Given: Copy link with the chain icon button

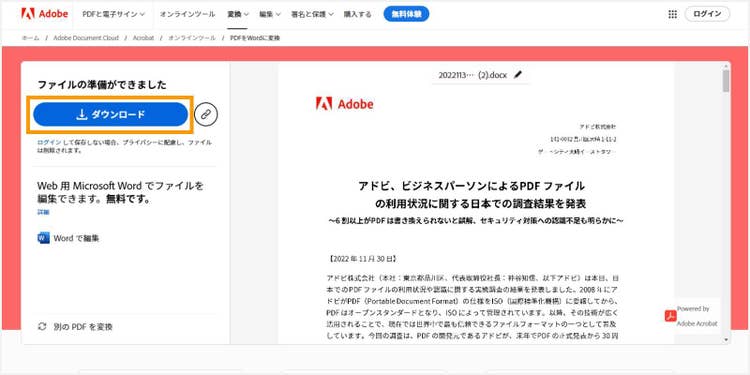Looking at the screenshot, I should [206, 114].
